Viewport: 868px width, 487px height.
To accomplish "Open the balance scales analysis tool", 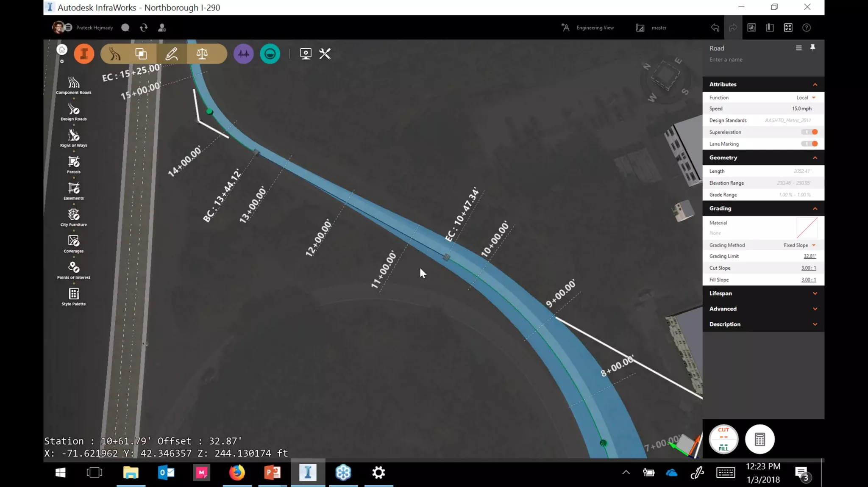I will [x=202, y=54].
